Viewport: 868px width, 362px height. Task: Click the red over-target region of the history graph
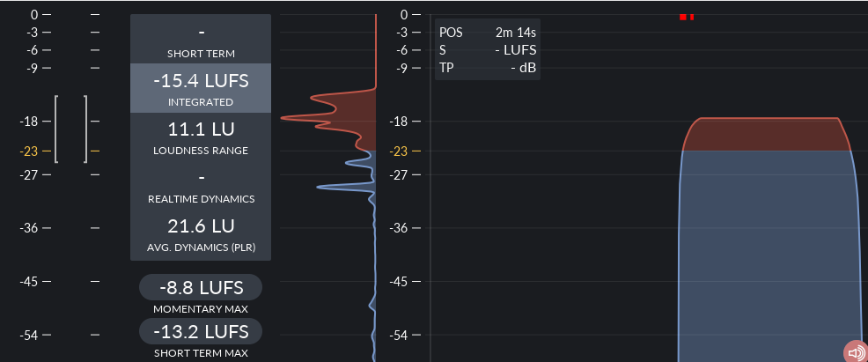click(766, 134)
